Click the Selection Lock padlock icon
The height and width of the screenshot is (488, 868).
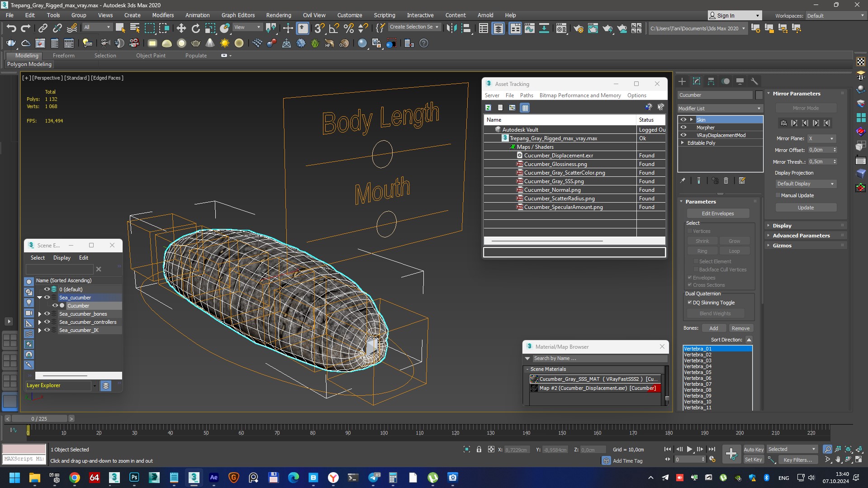(x=479, y=449)
